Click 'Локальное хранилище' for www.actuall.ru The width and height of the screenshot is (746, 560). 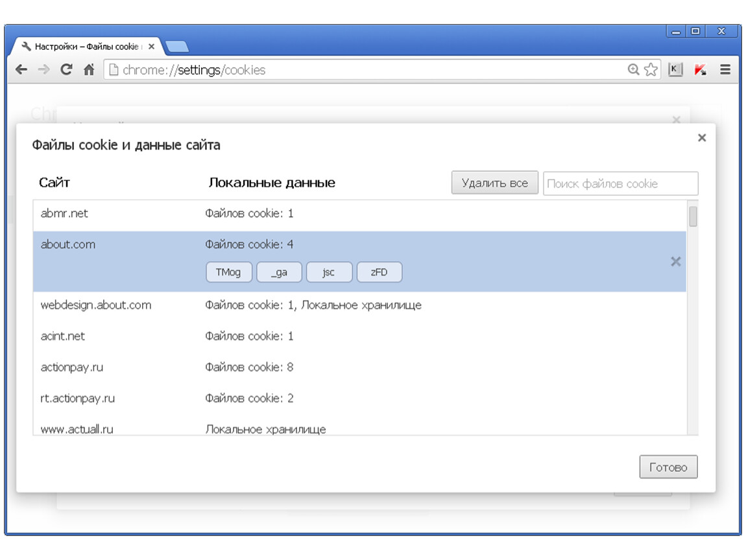tap(265, 429)
